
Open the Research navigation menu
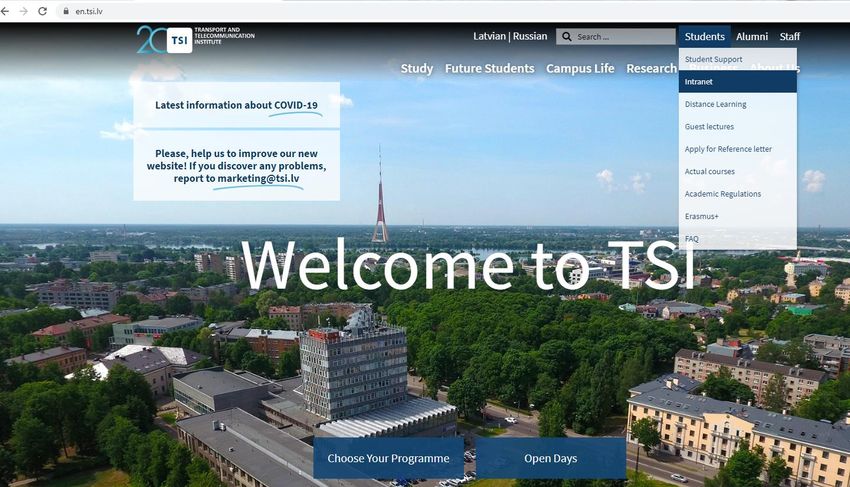click(x=652, y=68)
